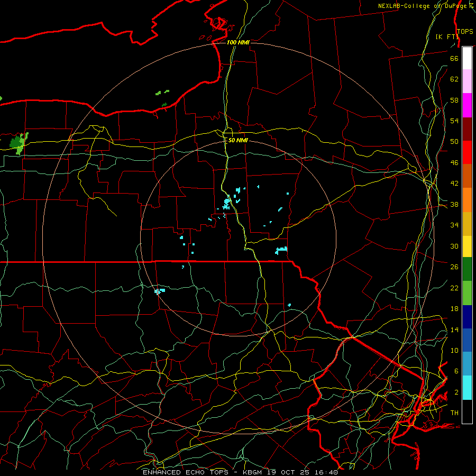The width and height of the screenshot is (476, 476).
Task: Click the '6' legend scale value
Action: pyautogui.click(x=456, y=371)
